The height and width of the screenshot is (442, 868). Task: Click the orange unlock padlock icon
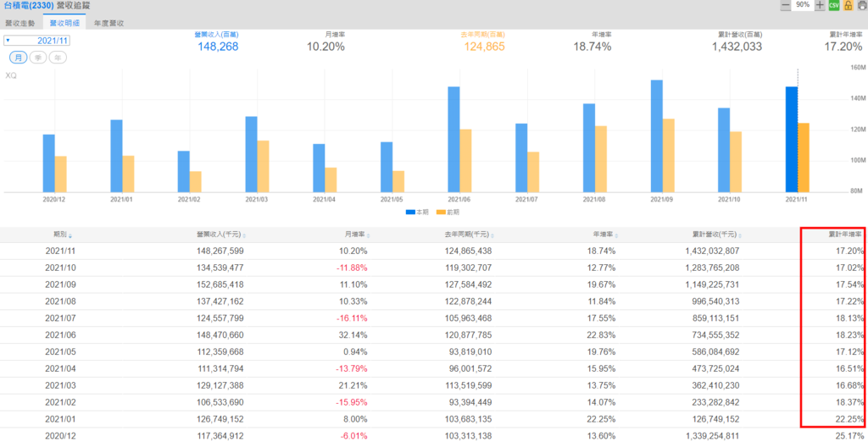coord(848,6)
